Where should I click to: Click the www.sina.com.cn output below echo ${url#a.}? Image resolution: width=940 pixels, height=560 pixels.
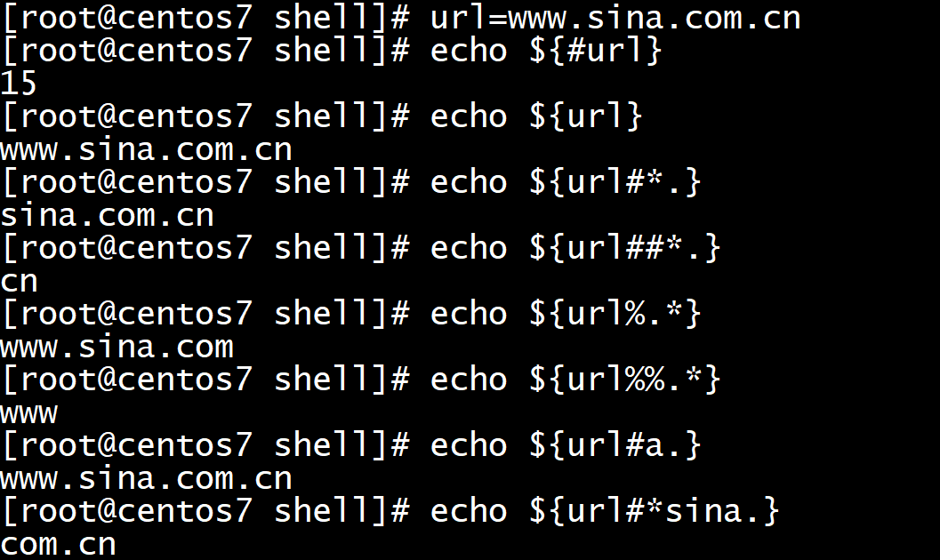coord(146,478)
